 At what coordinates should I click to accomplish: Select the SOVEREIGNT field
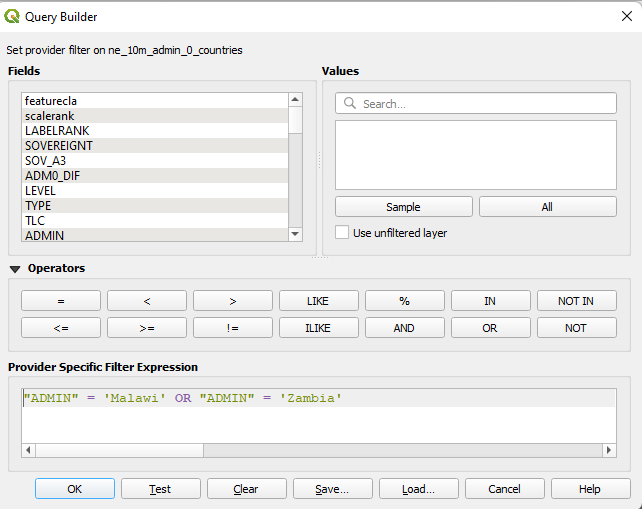coord(59,146)
